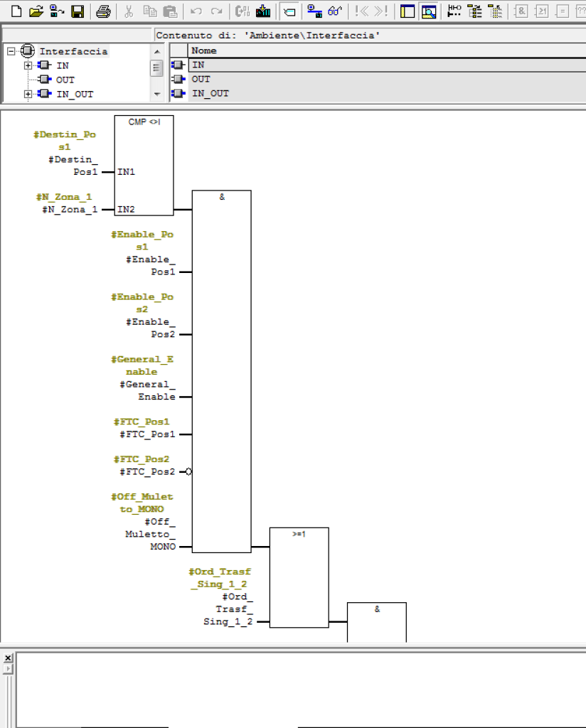Select the #Off_Muletto_MONO operand
586x728 pixels.
tap(151, 534)
